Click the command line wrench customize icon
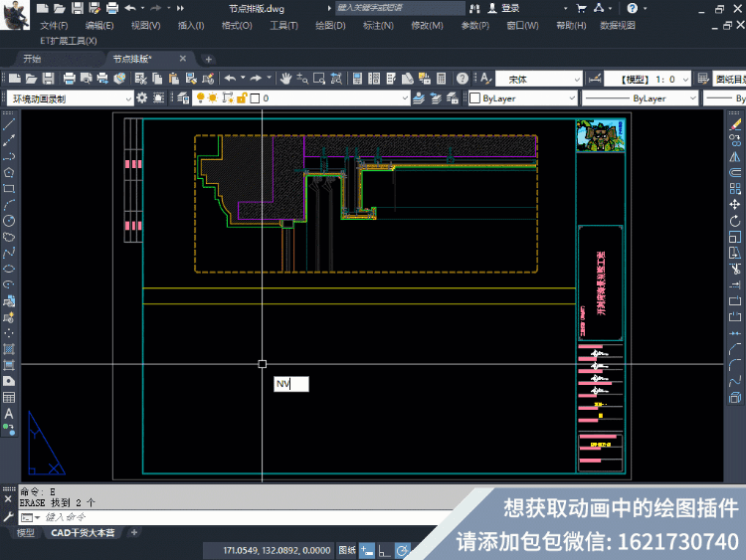Image resolution: width=746 pixels, height=560 pixels. pos(8,516)
